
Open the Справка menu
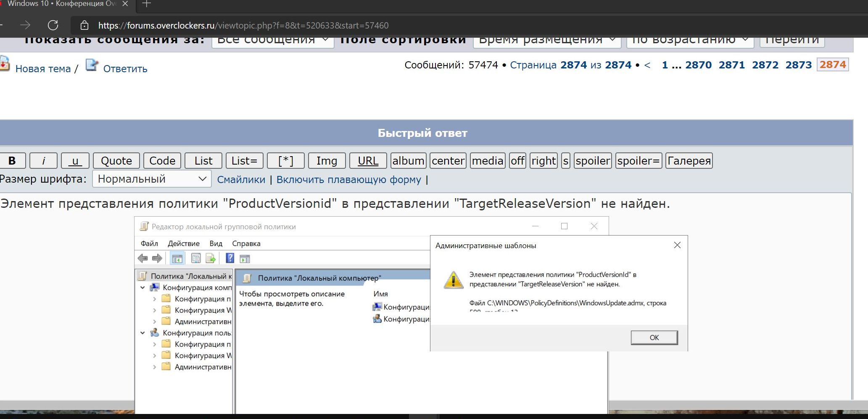pyautogui.click(x=246, y=244)
